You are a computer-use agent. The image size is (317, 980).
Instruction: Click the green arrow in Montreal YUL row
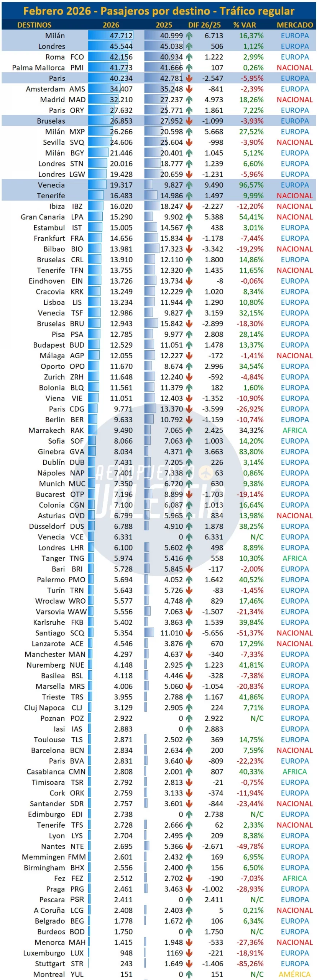click(x=189, y=974)
